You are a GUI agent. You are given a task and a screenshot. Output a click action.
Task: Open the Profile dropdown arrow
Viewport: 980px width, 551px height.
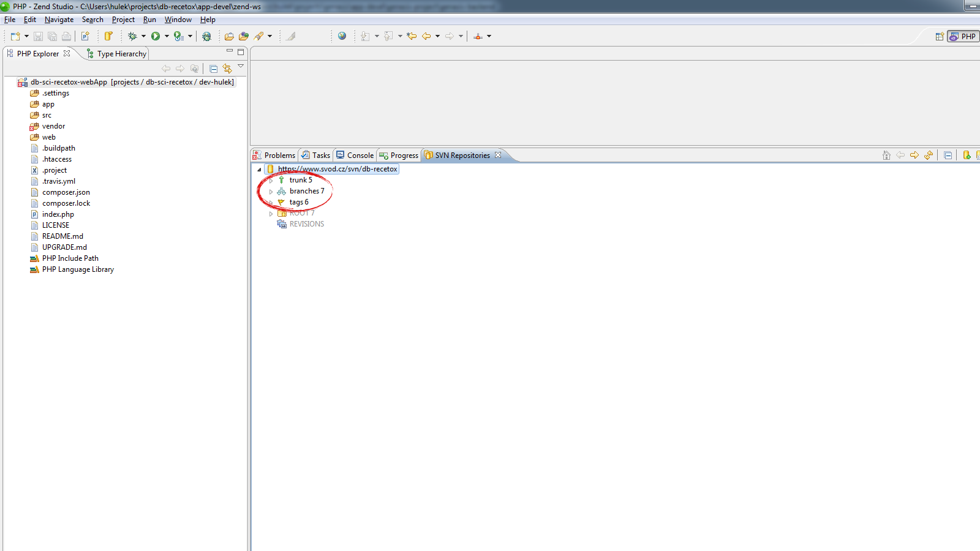tap(190, 36)
